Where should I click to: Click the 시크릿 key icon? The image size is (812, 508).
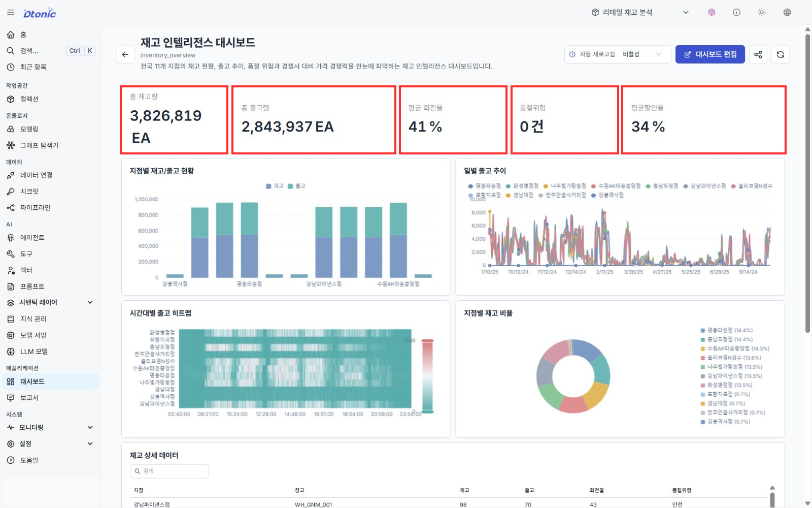point(11,192)
